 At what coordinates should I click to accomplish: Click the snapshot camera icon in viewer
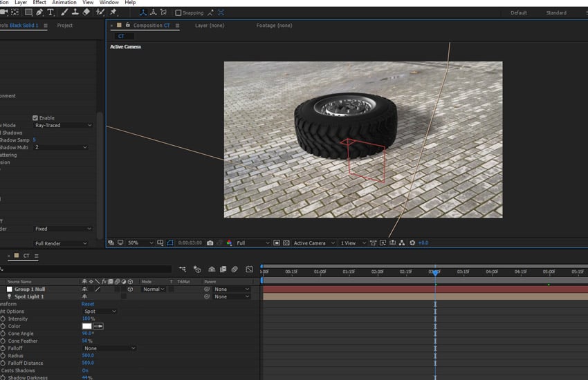click(x=210, y=243)
